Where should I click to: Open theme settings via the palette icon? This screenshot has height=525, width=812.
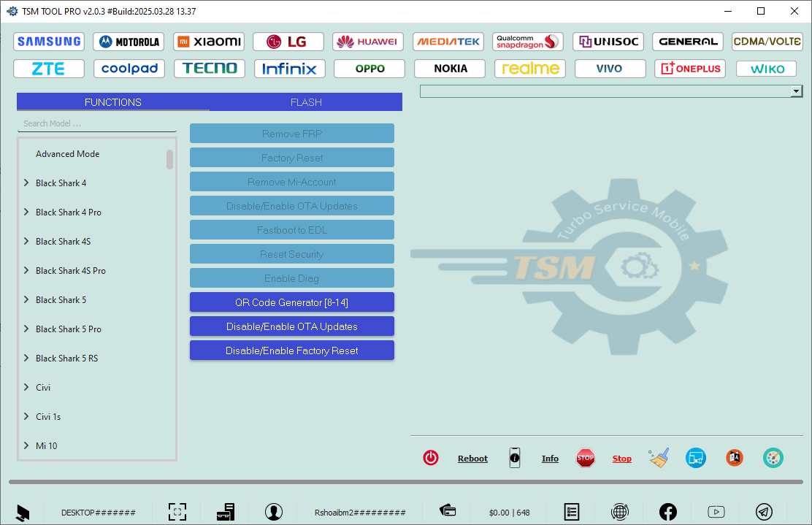pos(773,458)
